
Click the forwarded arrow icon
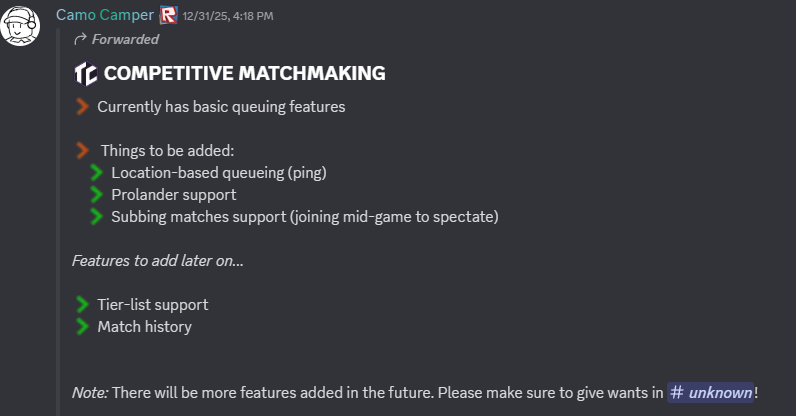click(x=80, y=39)
